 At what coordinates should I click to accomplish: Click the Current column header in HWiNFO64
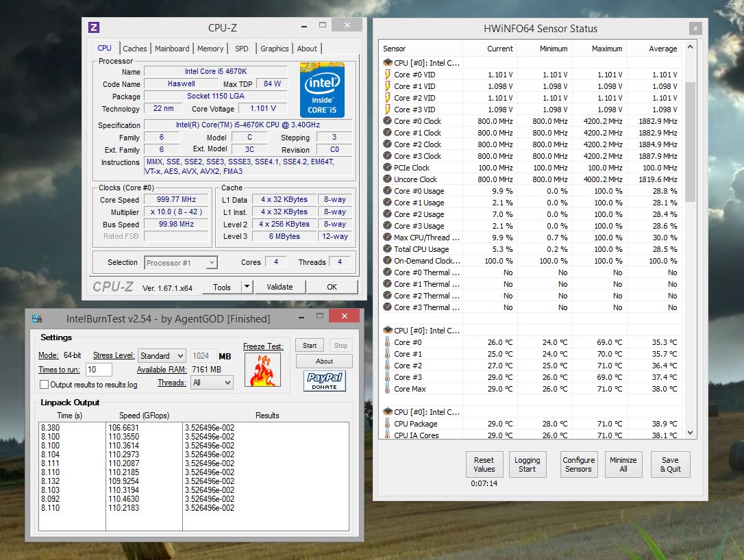click(490, 49)
